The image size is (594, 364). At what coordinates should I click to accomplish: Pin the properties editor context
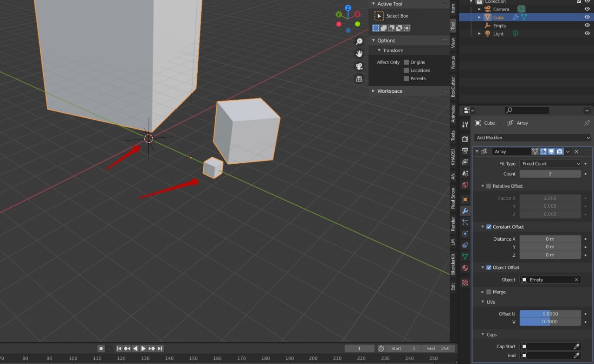(587, 123)
